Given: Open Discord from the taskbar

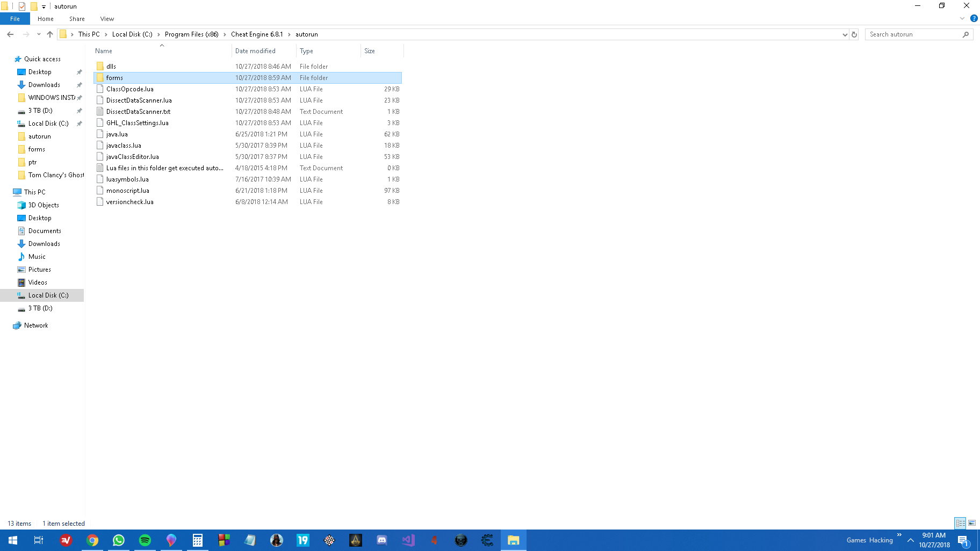Looking at the screenshot, I should [381, 540].
